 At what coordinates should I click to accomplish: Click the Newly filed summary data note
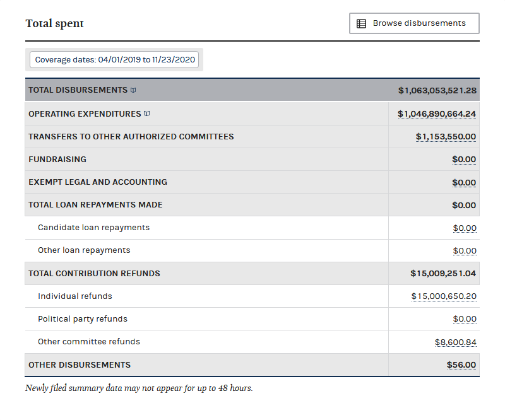pyautogui.click(x=139, y=388)
